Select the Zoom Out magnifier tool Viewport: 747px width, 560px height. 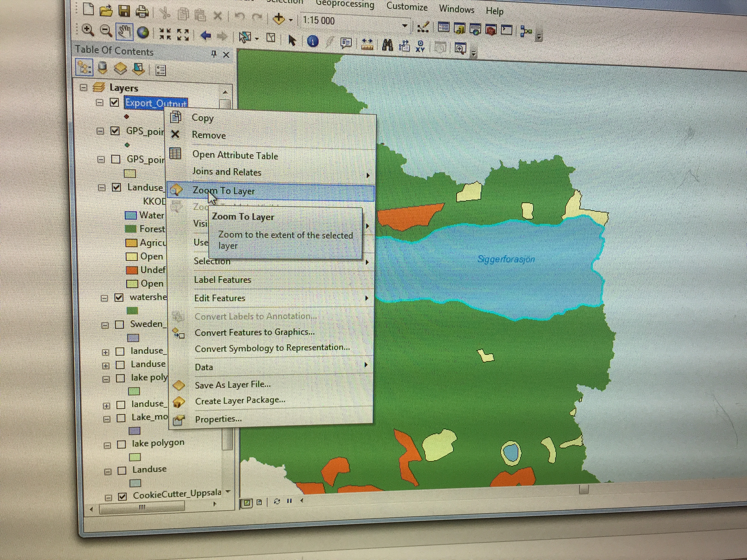point(106,31)
